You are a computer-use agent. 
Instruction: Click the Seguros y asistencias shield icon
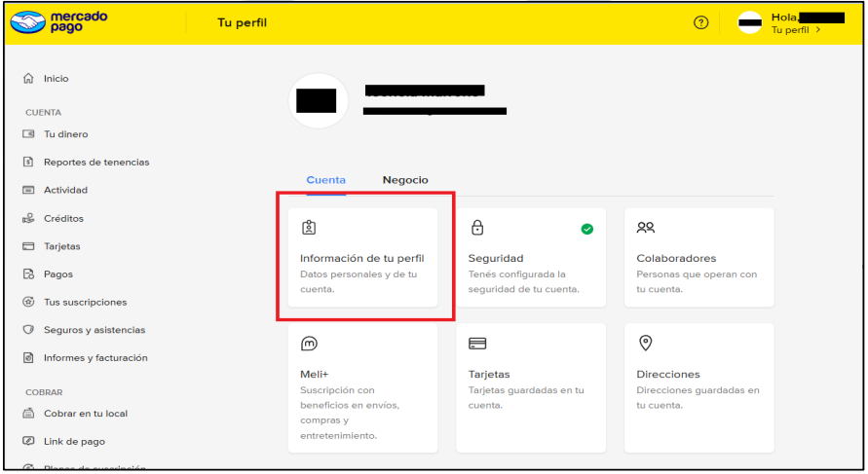[x=28, y=330]
